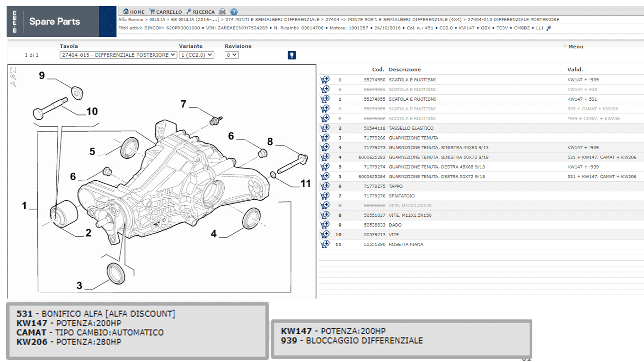Click the light bulb hint icon
Image resolution: width=644 pixels, height=362 pixels.
click(292, 55)
